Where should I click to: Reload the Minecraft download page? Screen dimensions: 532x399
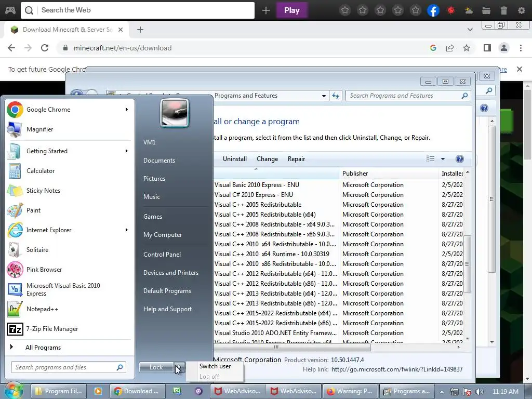[45, 48]
